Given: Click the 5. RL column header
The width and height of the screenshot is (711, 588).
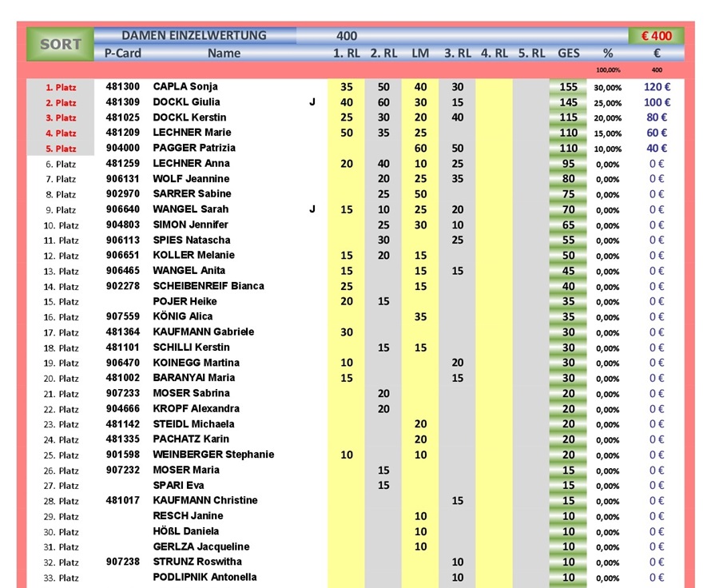Looking at the screenshot, I should (531, 53).
